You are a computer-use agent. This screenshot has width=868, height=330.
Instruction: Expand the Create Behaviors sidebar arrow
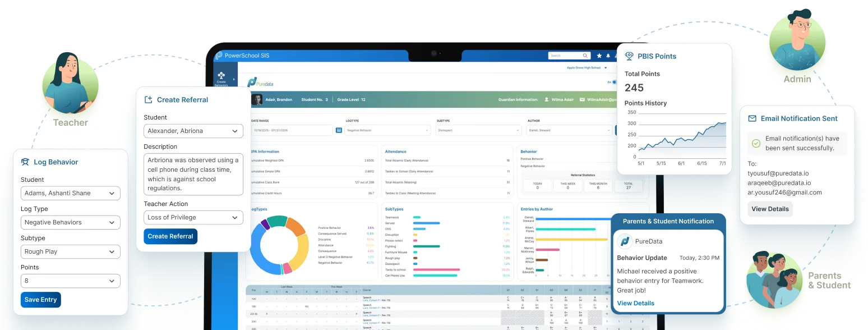[234, 79]
